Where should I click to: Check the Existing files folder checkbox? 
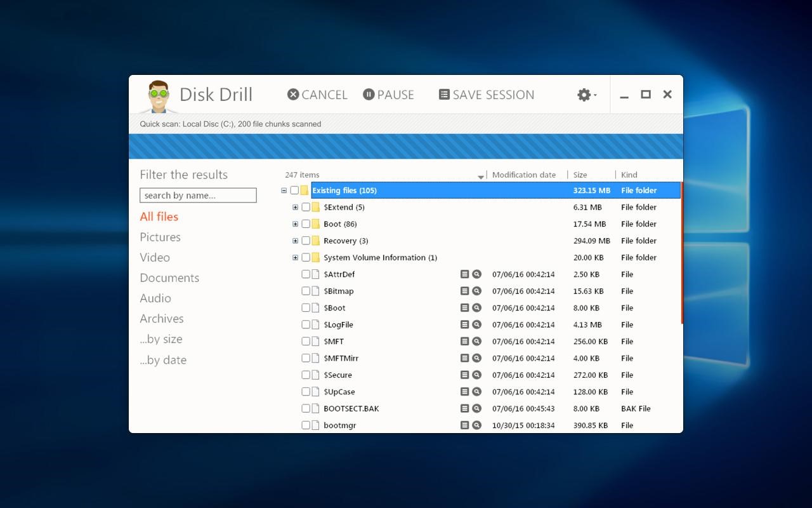(294, 190)
